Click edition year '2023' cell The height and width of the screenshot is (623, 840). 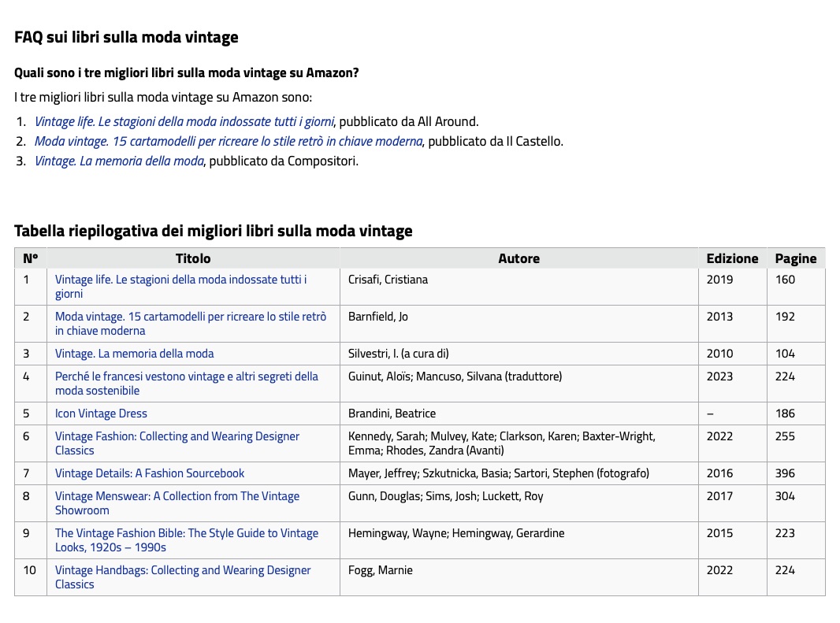pyautogui.click(x=732, y=384)
